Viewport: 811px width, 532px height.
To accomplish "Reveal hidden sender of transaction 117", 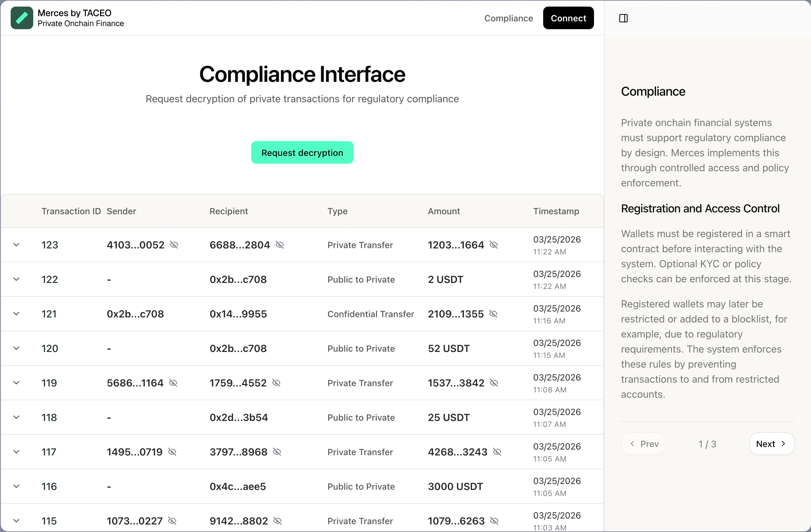I will tap(172, 452).
